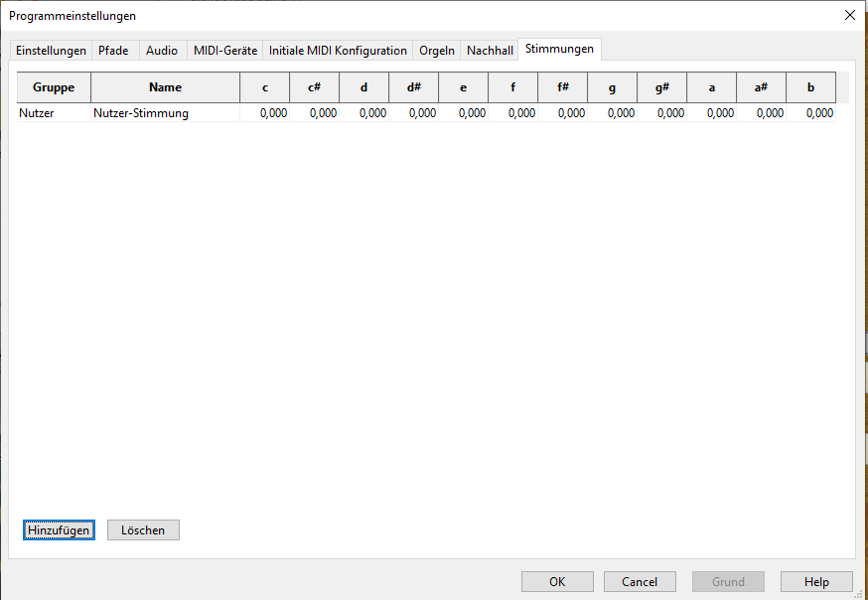
Task: Open the Pfade tab
Action: [x=113, y=51]
